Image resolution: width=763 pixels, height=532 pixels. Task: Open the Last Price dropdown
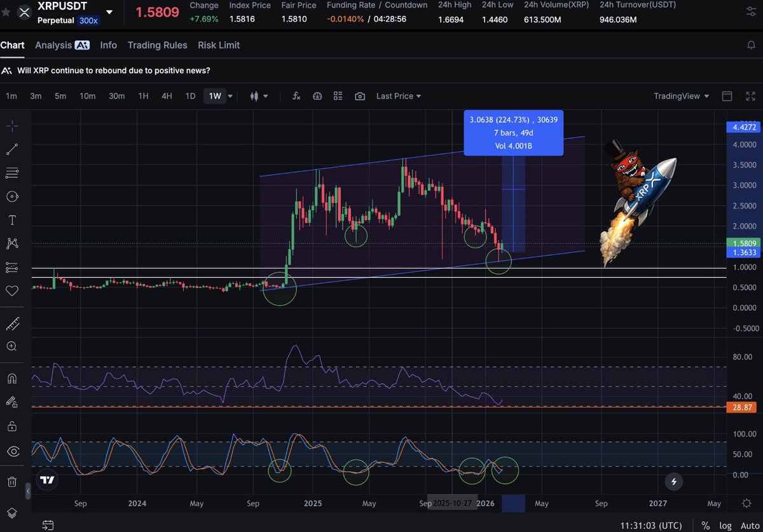pos(399,96)
